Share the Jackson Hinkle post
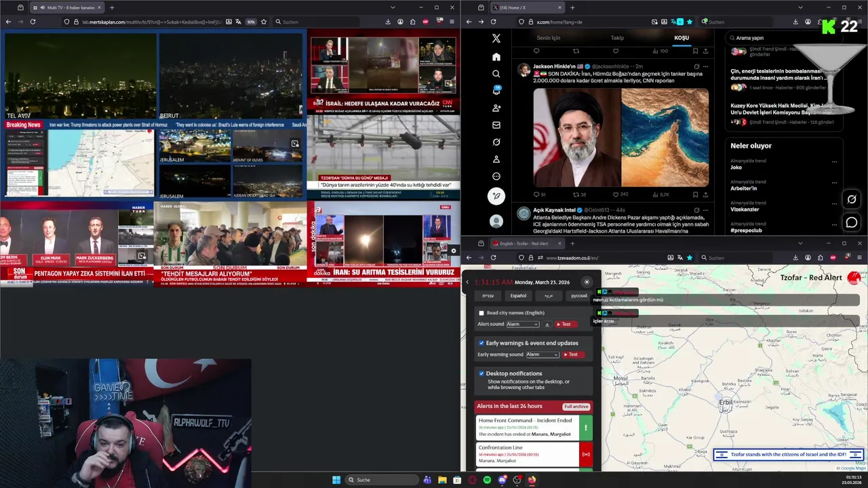Image resolution: width=868 pixels, height=488 pixels. click(705, 195)
